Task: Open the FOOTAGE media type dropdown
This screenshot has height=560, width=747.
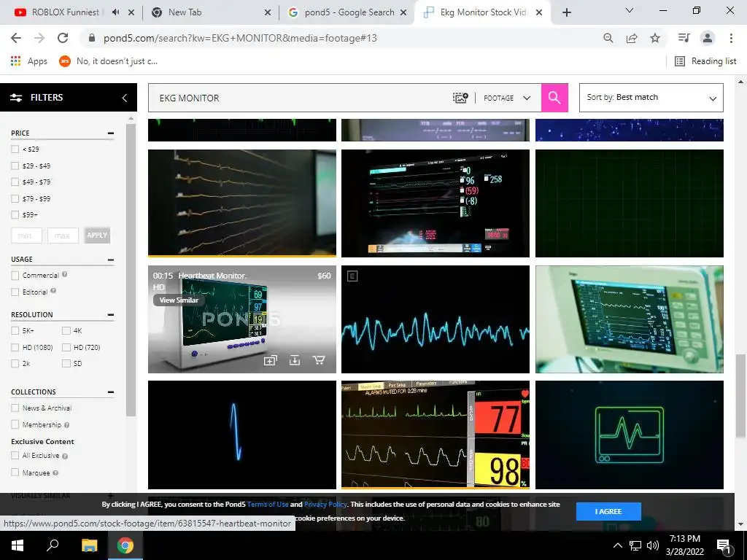Action: click(x=508, y=98)
